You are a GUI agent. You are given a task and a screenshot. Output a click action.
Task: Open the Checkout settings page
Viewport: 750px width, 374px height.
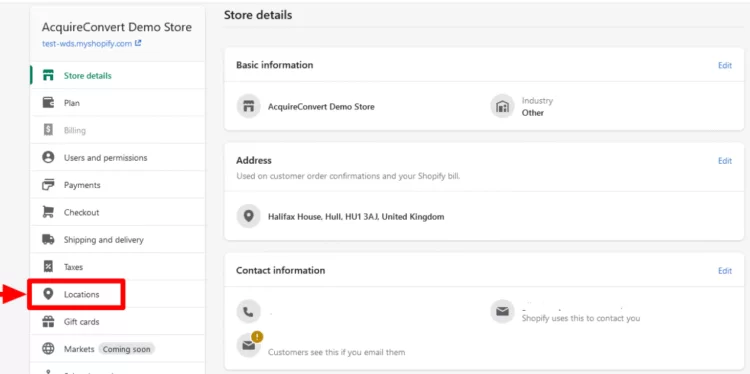pos(118,212)
